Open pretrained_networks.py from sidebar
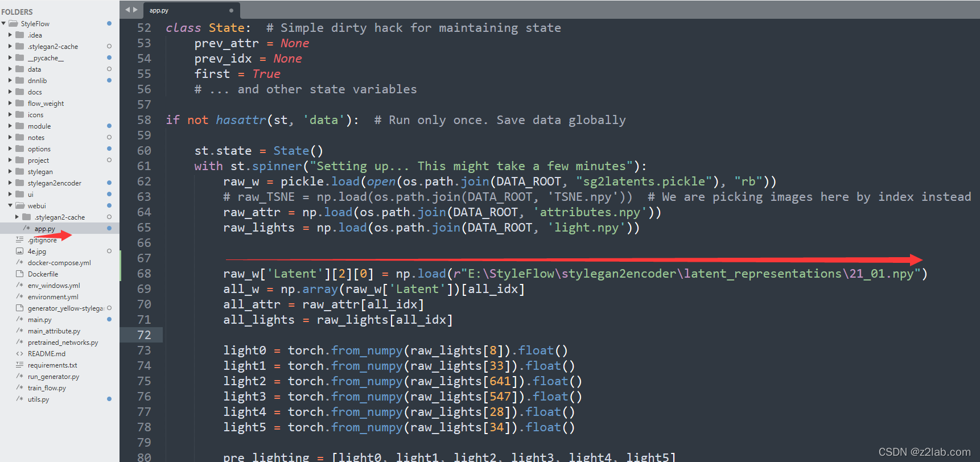The width and height of the screenshot is (980, 462). pos(63,342)
